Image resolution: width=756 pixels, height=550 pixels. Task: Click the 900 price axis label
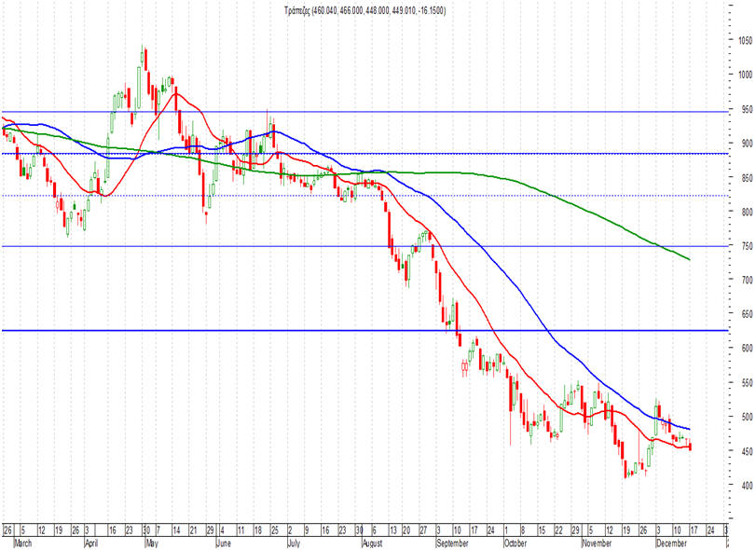(x=747, y=144)
